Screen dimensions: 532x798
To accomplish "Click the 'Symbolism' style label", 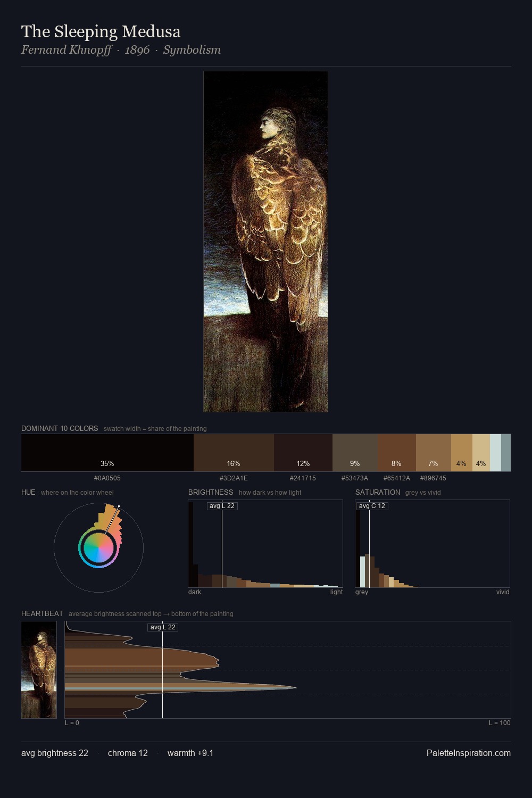I will pos(192,50).
